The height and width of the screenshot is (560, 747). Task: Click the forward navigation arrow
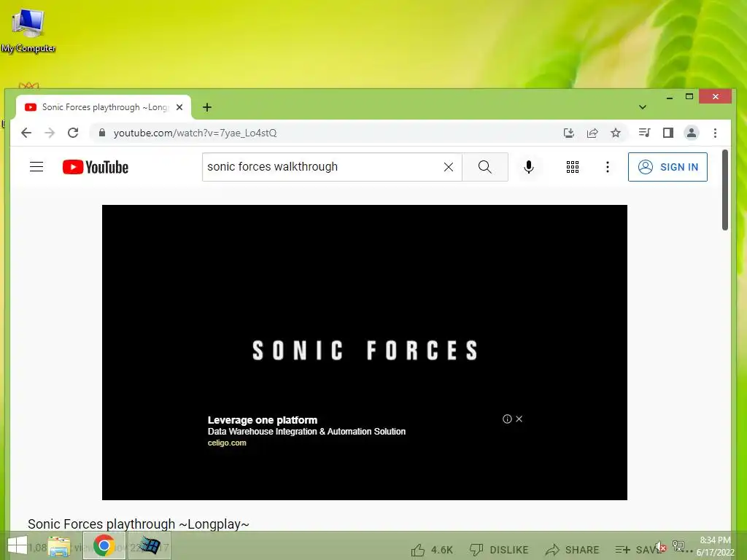point(50,133)
